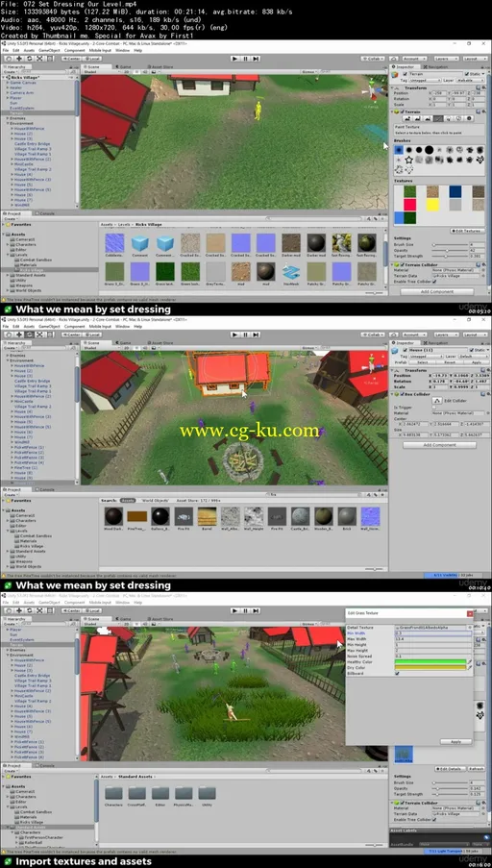492x868 pixels.
Task: Toggle Static checkbox for the Terrain object
Action: pyautogui.click(x=467, y=74)
